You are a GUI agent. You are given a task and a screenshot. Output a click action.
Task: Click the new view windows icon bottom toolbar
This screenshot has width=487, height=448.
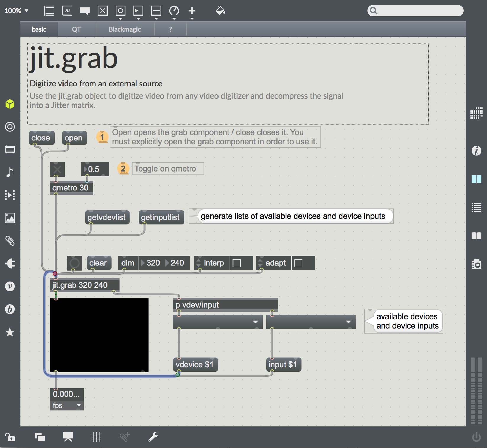coord(40,437)
